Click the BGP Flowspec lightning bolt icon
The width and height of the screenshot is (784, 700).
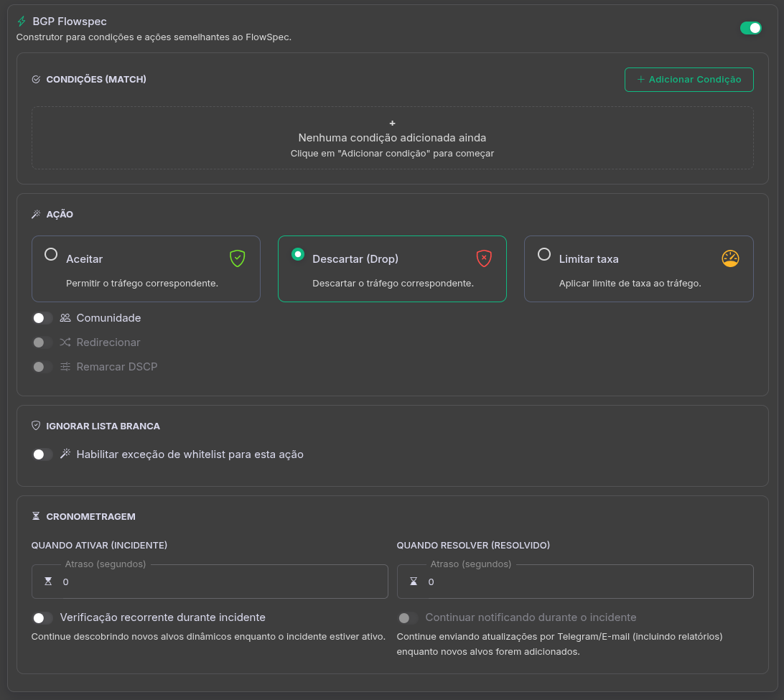click(22, 22)
